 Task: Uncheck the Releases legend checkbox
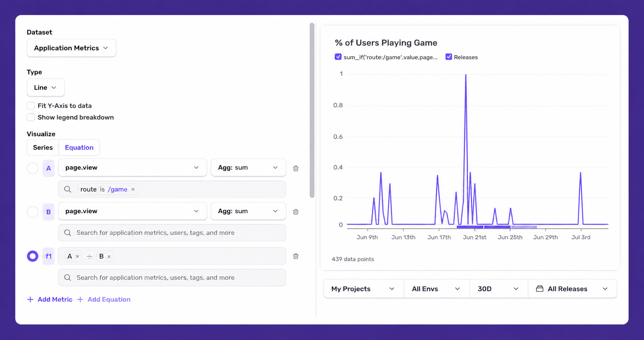pos(449,57)
